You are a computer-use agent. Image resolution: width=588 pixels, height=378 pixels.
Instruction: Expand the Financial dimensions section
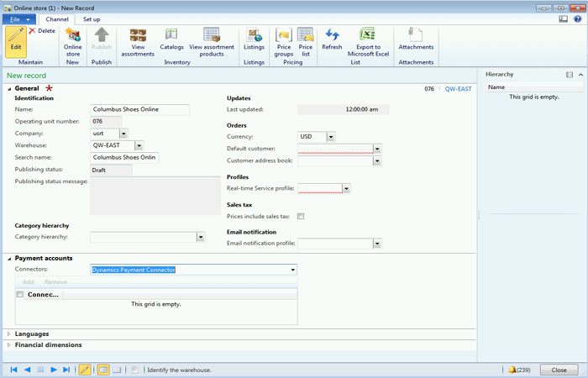pos(48,344)
